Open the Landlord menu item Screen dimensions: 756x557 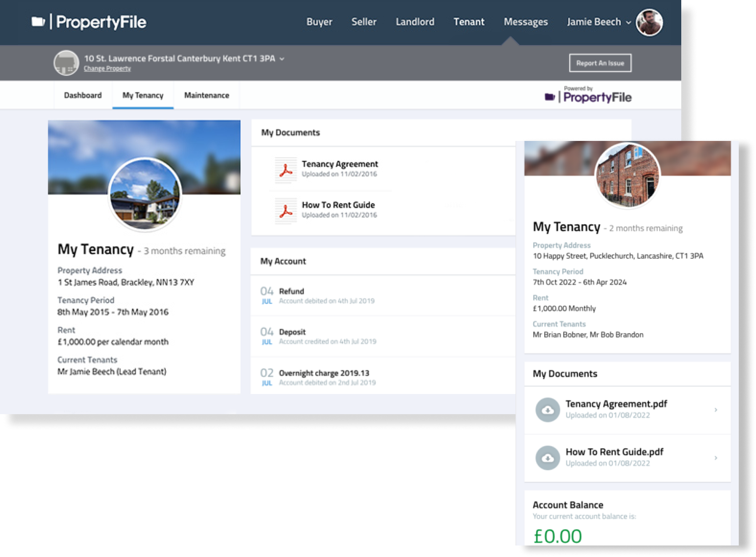tap(415, 22)
